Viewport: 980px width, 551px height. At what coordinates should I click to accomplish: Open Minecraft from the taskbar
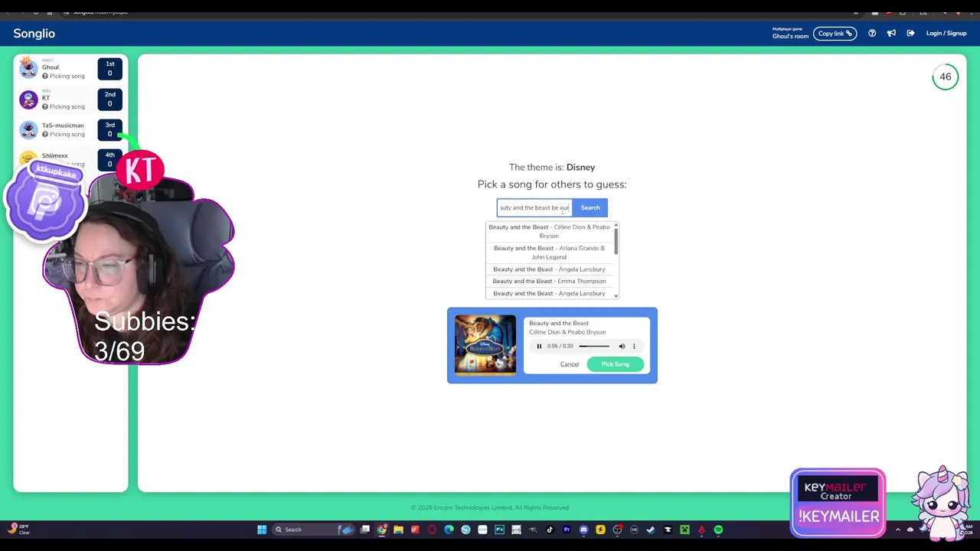point(684,530)
